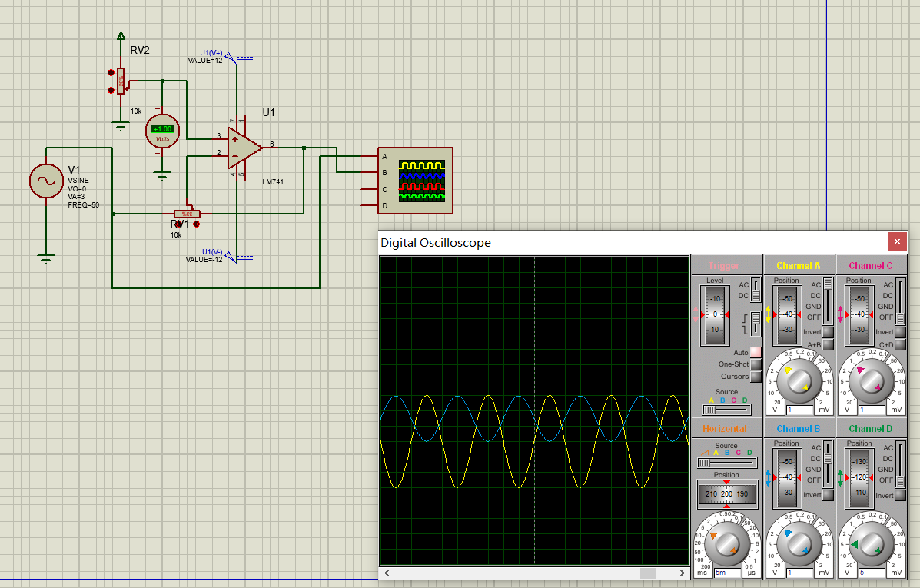Toggle Channel B Invert button
The image size is (920, 588).
click(x=828, y=495)
